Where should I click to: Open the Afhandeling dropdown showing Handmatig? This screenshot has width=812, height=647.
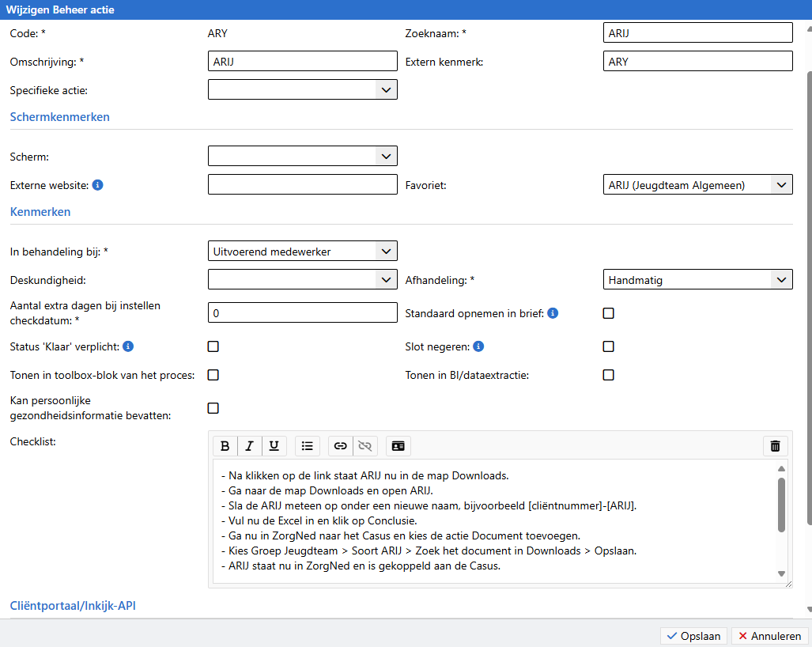pyautogui.click(x=697, y=279)
